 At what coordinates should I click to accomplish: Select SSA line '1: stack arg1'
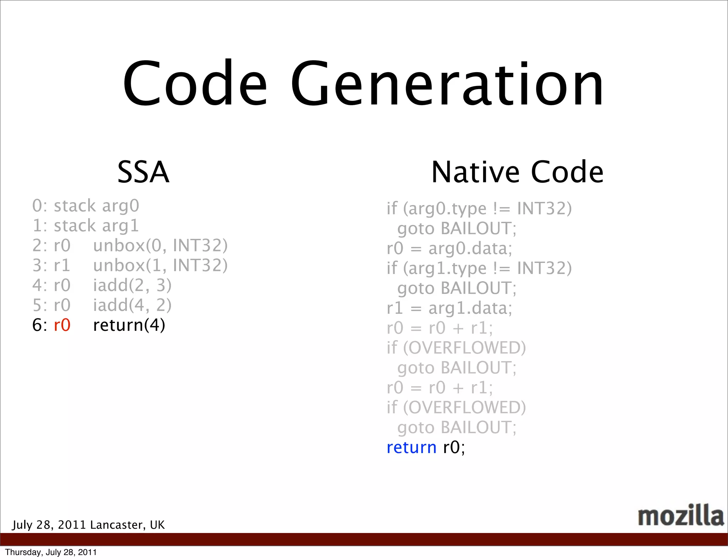(x=85, y=226)
